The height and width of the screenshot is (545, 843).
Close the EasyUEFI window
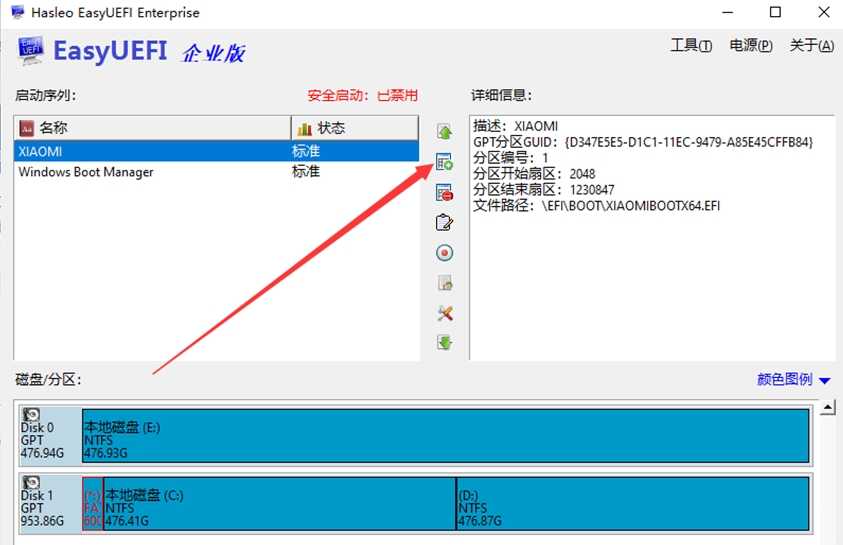824,12
